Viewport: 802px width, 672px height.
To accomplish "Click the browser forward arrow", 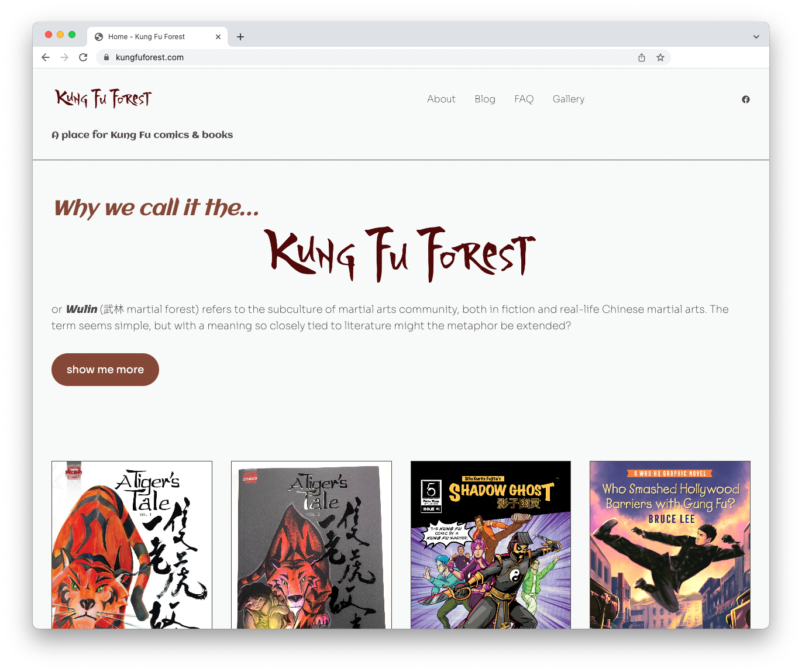I will click(x=64, y=57).
